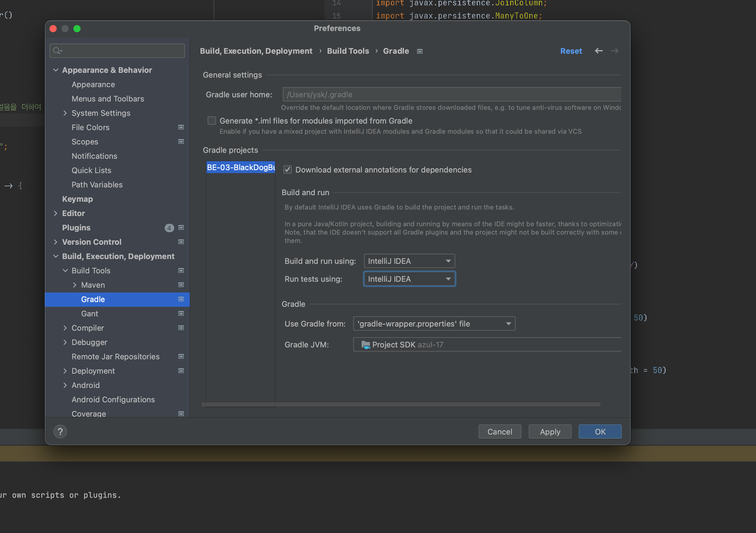The width and height of the screenshot is (756, 533).
Task: Click project settings icon beside Version Control
Action: click(x=181, y=242)
